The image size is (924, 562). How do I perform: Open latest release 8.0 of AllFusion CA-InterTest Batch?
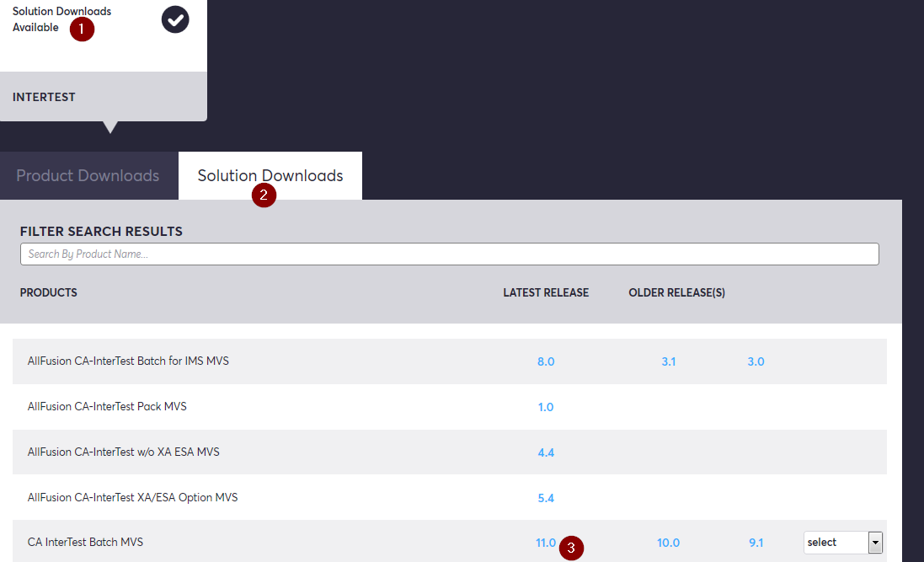pyautogui.click(x=546, y=361)
